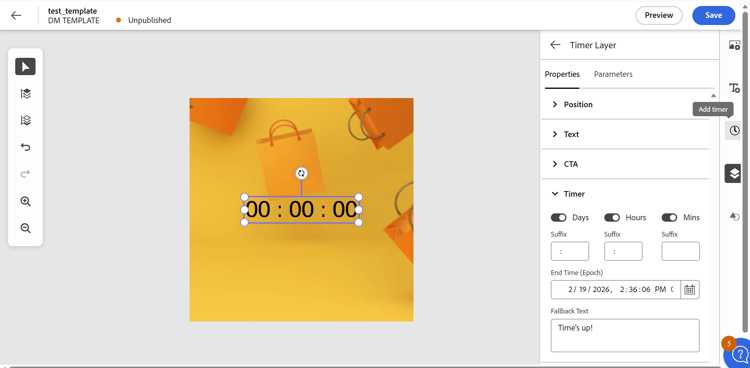750x368 pixels.
Task: Open the help question mark bubble
Action: (739, 354)
